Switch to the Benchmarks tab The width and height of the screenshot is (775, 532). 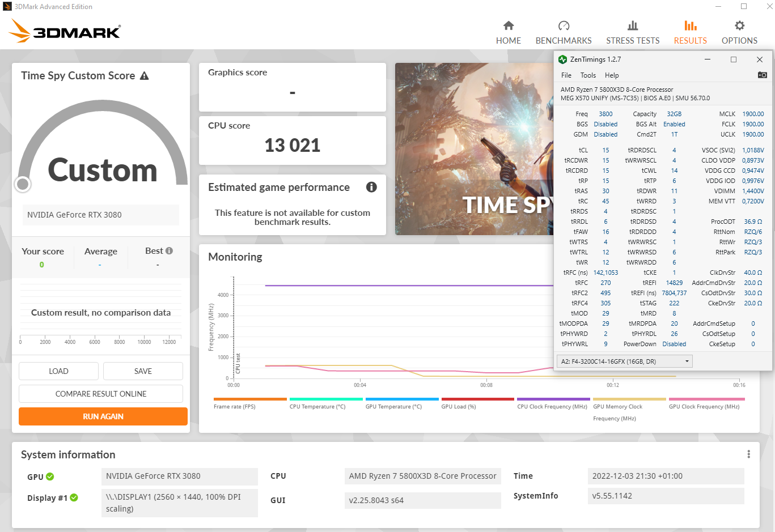tap(564, 33)
